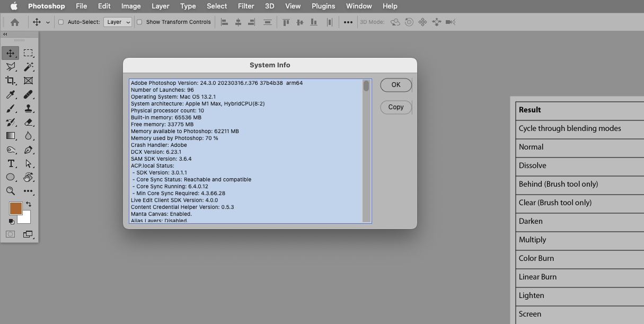Copy the system information to clipboard
Image resolution: width=644 pixels, height=324 pixels.
click(395, 107)
